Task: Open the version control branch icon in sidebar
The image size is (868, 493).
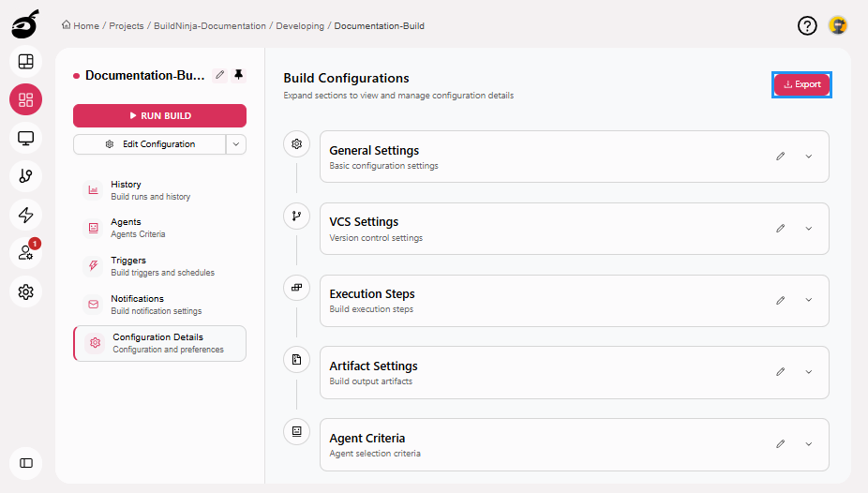Action: [x=26, y=176]
